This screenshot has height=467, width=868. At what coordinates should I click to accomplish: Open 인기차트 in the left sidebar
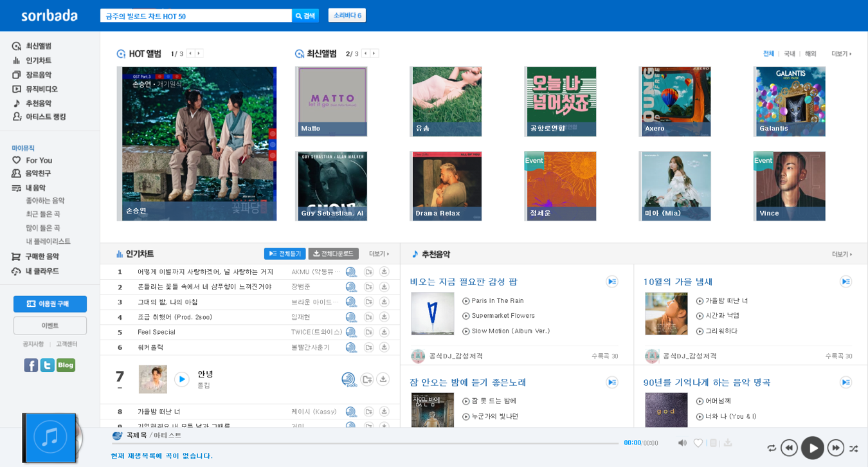[x=32, y=60]
